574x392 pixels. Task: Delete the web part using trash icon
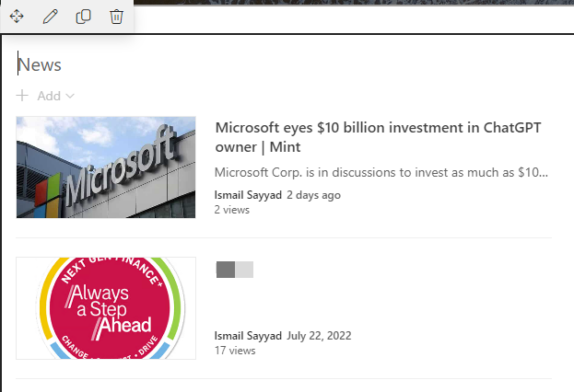(x=116, y=17)
